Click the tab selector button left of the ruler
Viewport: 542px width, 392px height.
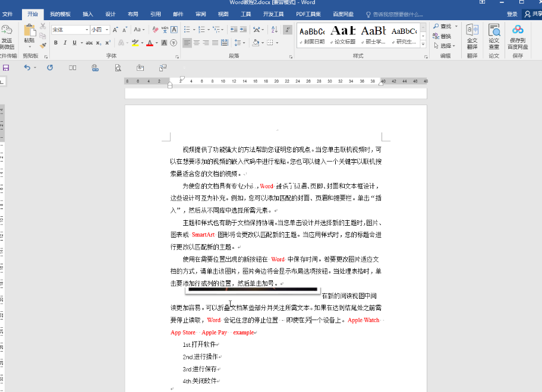pos(2,82)
